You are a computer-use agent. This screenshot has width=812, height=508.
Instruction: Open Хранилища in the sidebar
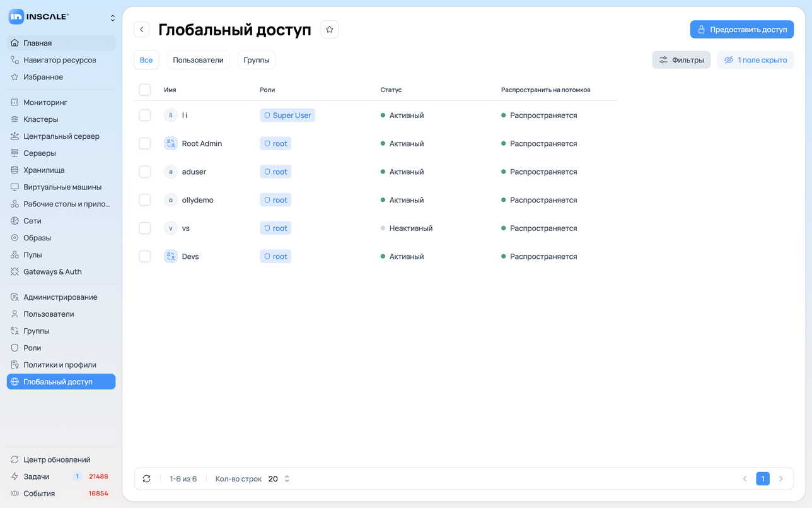coord(61,170)
